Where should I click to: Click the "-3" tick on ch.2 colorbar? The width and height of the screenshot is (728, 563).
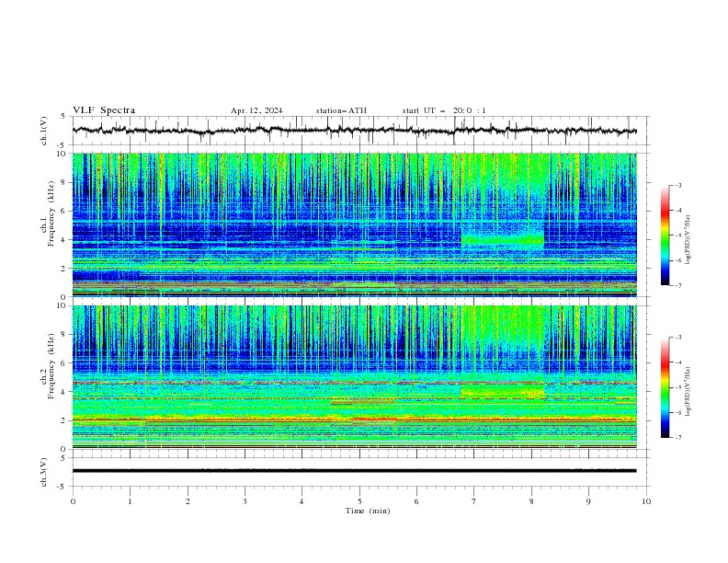678,338
